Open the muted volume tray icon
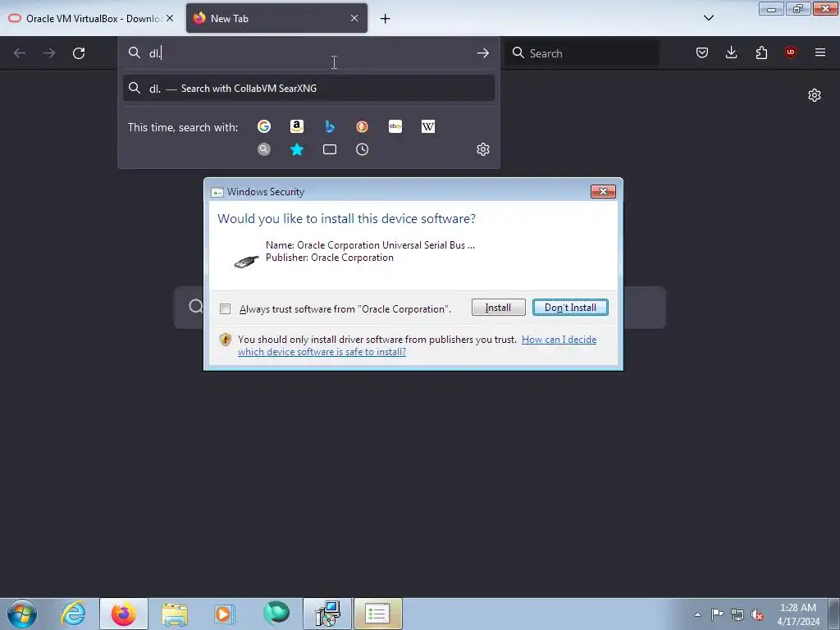840x630 pixels. (x=757, y=614)
